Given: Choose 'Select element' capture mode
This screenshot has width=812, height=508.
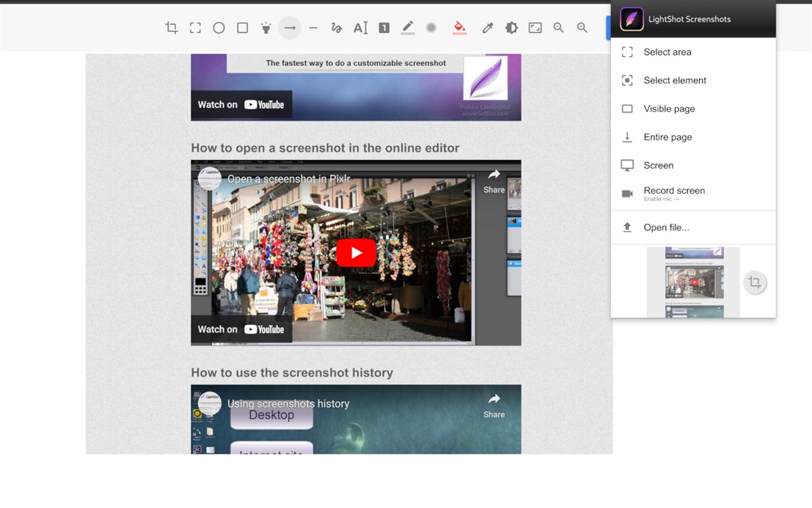Looking at the screenshot, I should pos(675,80).
